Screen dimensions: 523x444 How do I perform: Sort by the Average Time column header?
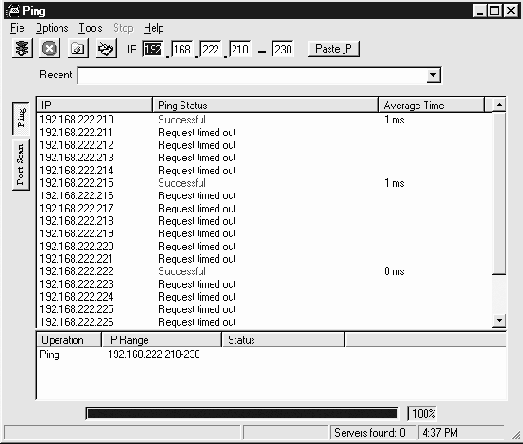point(431,105)
